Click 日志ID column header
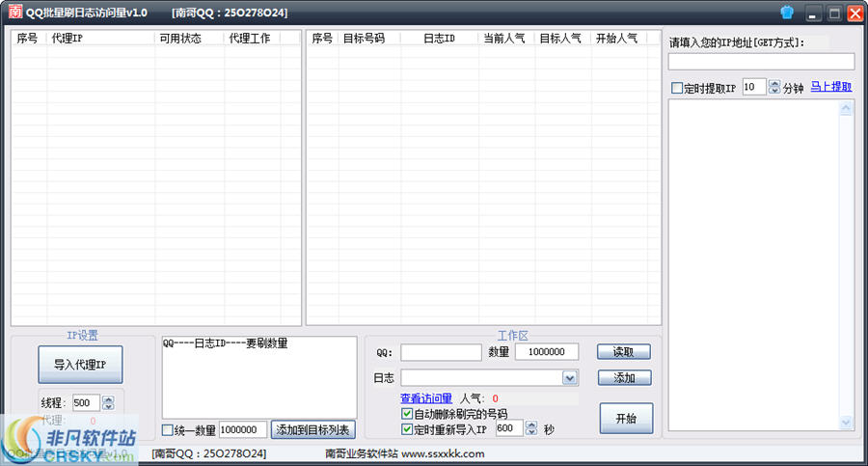Viewport: 868px width, 466px height. coord(440,38)
